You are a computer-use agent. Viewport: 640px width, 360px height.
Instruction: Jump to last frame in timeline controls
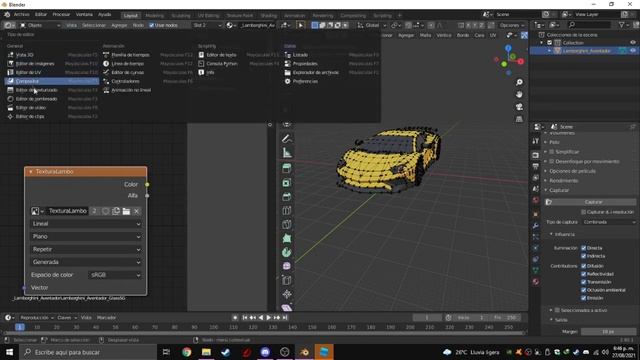coord(285,318)
